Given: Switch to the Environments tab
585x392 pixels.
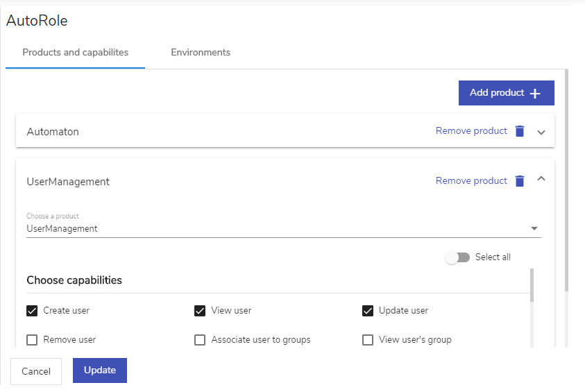Looking at the screenshot, I should point(201,53).
